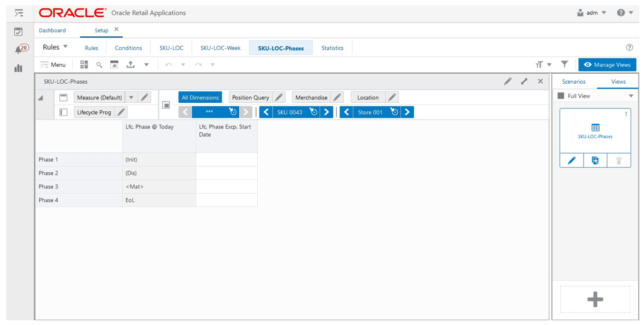Screen dimensions: 644x325
Task: Toggle the All Dimensions filter
Action: pyautogui.click(x=200, y=97)
